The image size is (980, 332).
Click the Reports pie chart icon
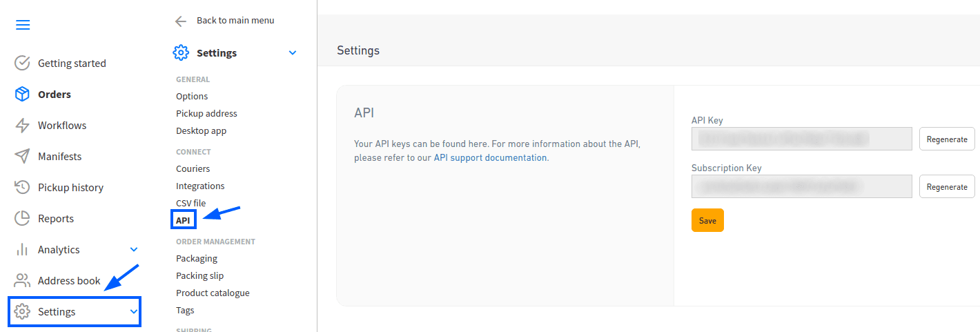click(x=23, y=219)
